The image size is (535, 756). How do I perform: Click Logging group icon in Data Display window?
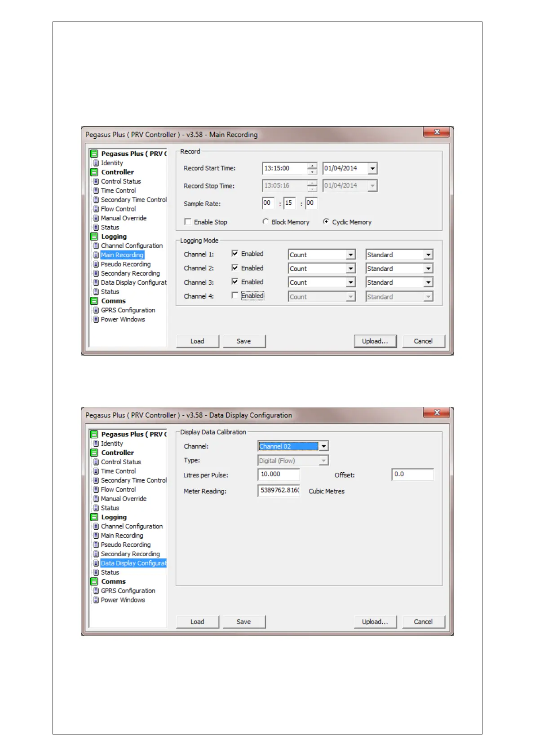point(94,517)
